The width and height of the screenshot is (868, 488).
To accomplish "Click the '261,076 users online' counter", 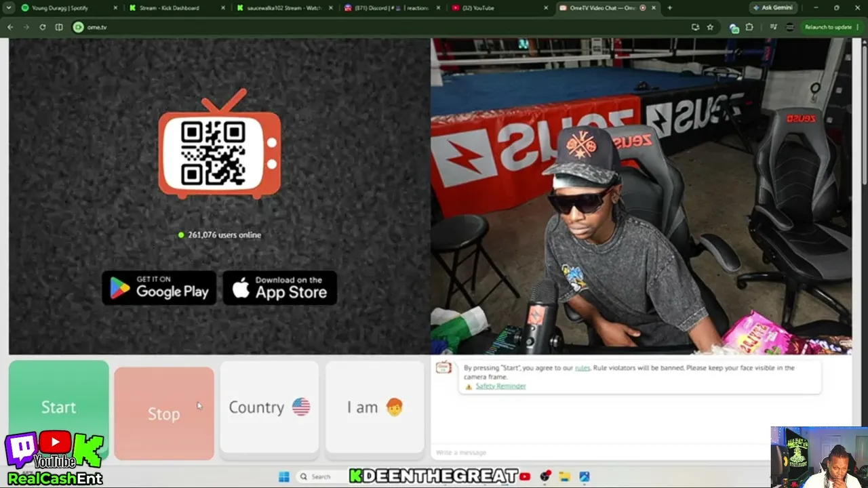I will 220,235.
